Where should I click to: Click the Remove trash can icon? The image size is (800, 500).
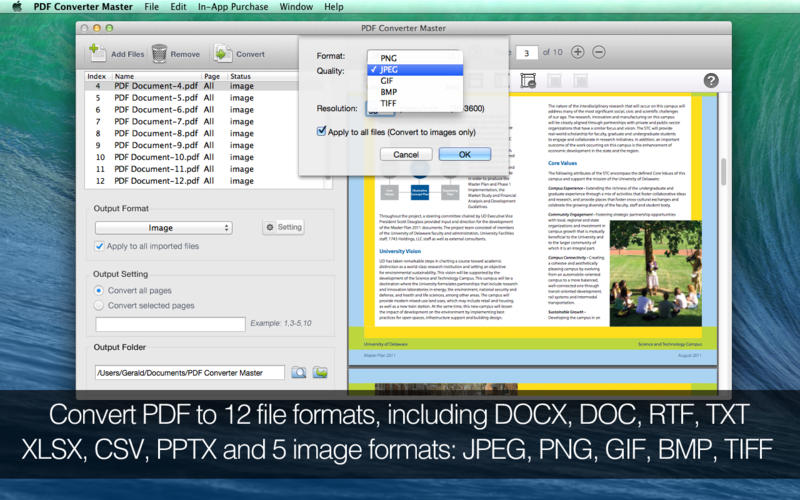point(159,53)
